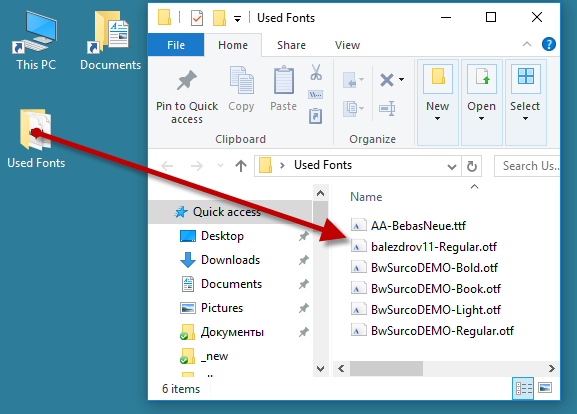Click the Paste ribbon button
The height and width of the screenshot is (414, 577).
(283, 89)
